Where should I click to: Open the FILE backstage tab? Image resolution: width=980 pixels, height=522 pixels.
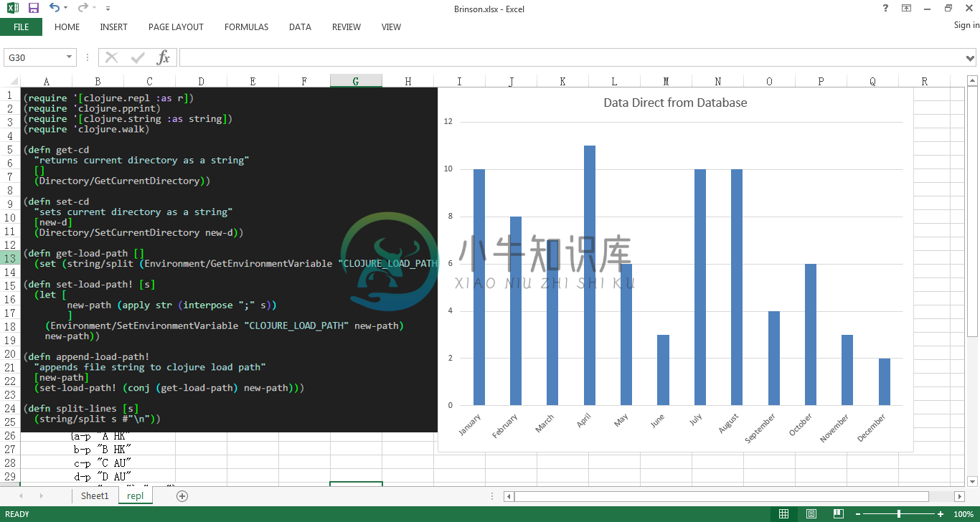22,27
